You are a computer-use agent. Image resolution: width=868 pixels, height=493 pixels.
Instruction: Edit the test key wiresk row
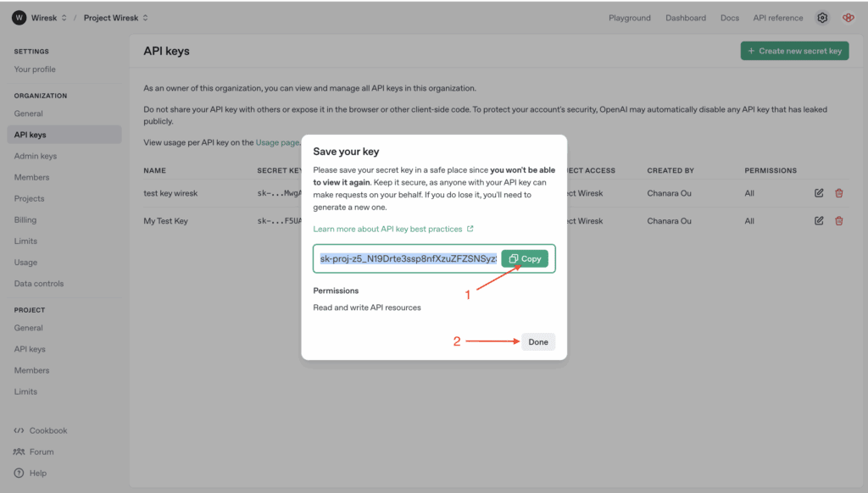pyautogui.click(x=819, y=193)
